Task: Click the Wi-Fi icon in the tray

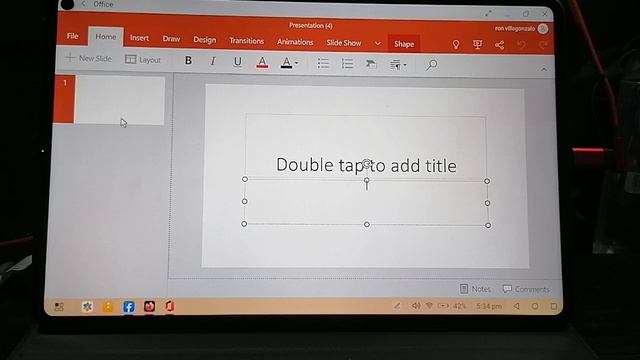Action: point(429,305)
